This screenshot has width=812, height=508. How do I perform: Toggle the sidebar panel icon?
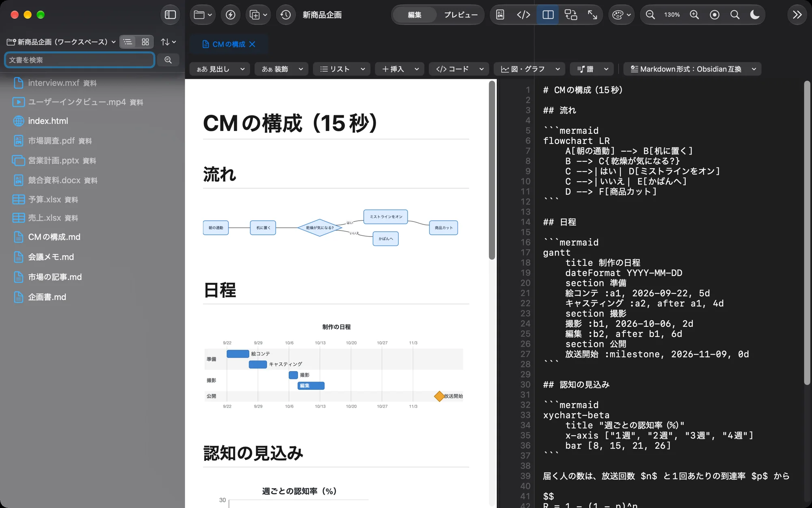[x=171, y=15]
